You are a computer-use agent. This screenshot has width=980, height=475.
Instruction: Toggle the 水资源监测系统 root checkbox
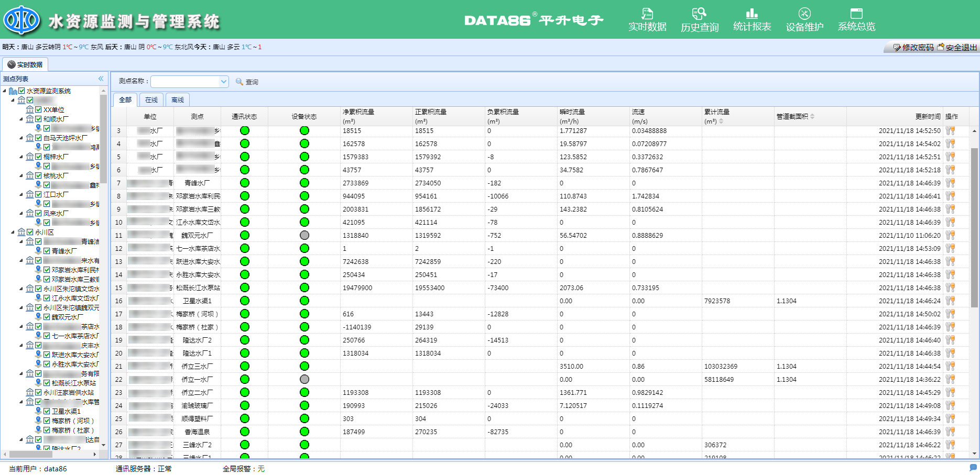pyautogui.click(x=21, y=91)
